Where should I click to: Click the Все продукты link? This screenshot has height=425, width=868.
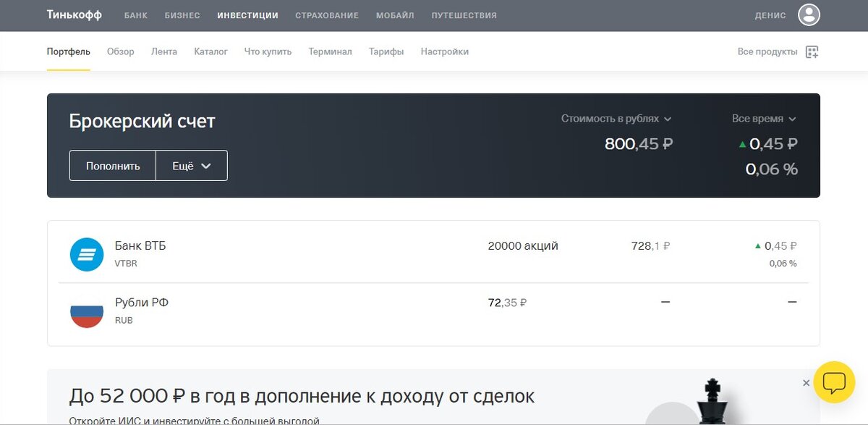[767, 51]
